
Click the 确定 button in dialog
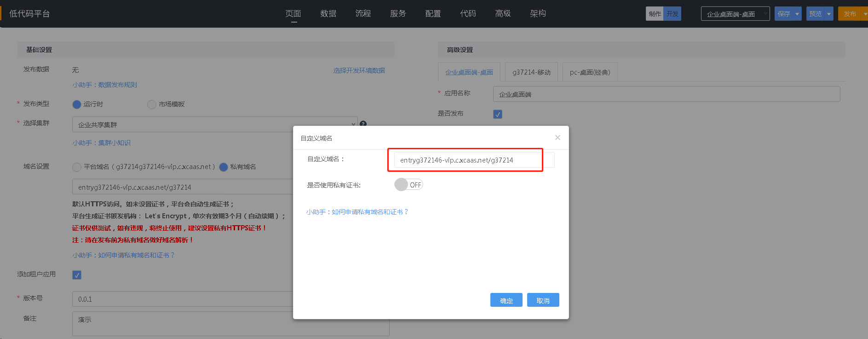[506, 300]
